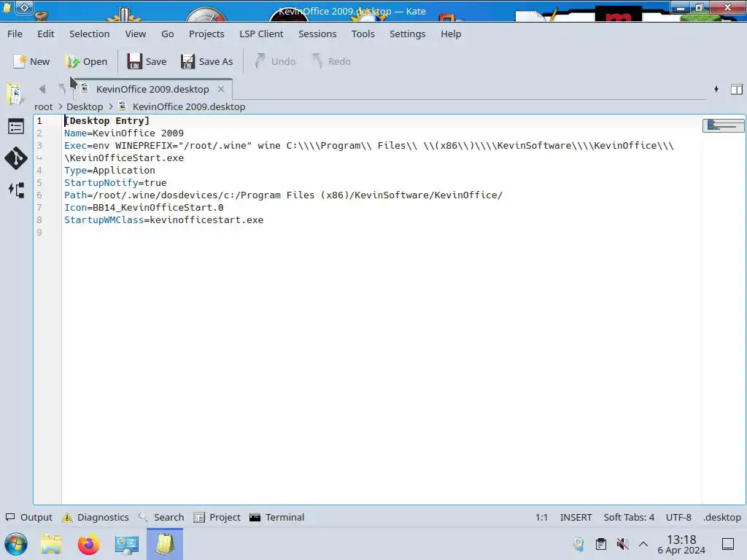The width and height of the screenshot is (747, 560).
Task: Click the split view icon
Action: coord(737,89)
